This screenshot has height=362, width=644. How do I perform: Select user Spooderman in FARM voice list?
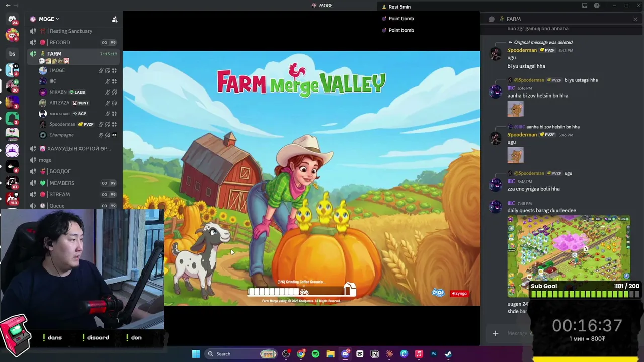[x=78, y=124]
